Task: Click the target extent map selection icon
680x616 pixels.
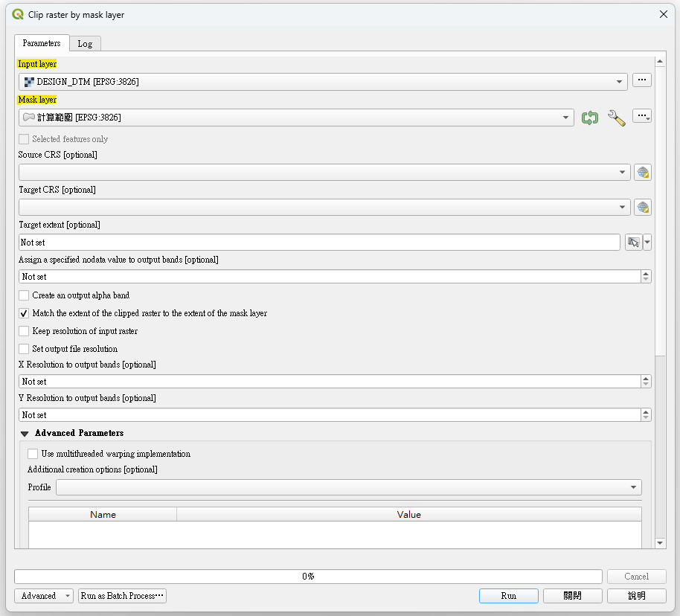Action: pos(633,243)
